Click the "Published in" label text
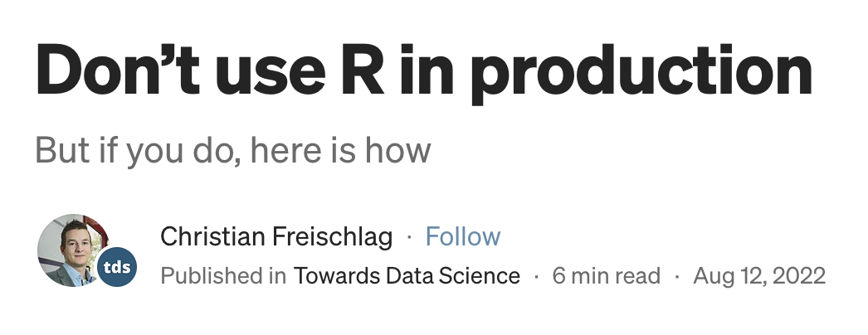Image resolution: width=868 pixels, height=335 pixels. [x=223, y=276]
